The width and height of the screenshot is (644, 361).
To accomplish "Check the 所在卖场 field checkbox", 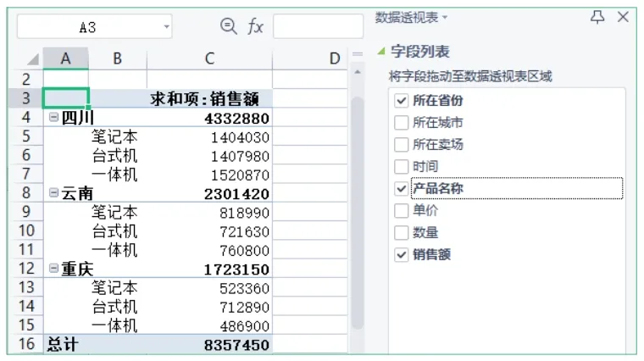I will [402, 145].
